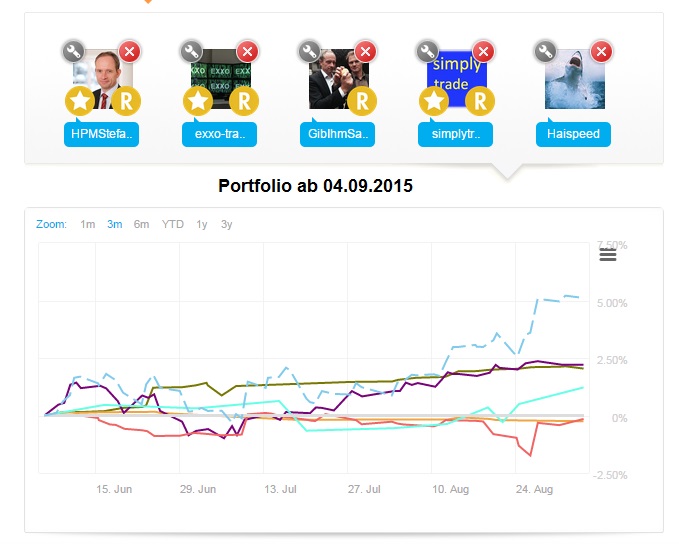Remove exxo-tra trader with red X

[247, 50]
